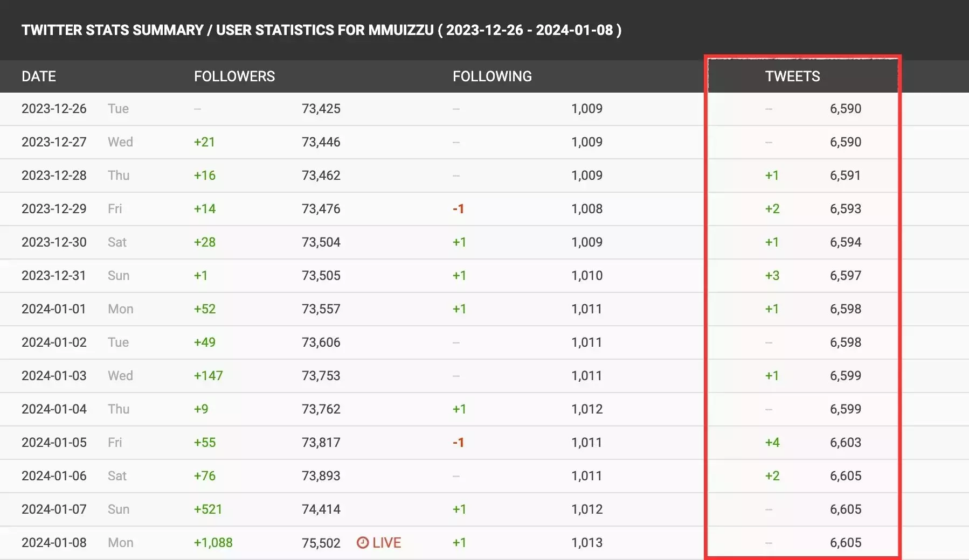Click follower count 73,606

(321, 342)
